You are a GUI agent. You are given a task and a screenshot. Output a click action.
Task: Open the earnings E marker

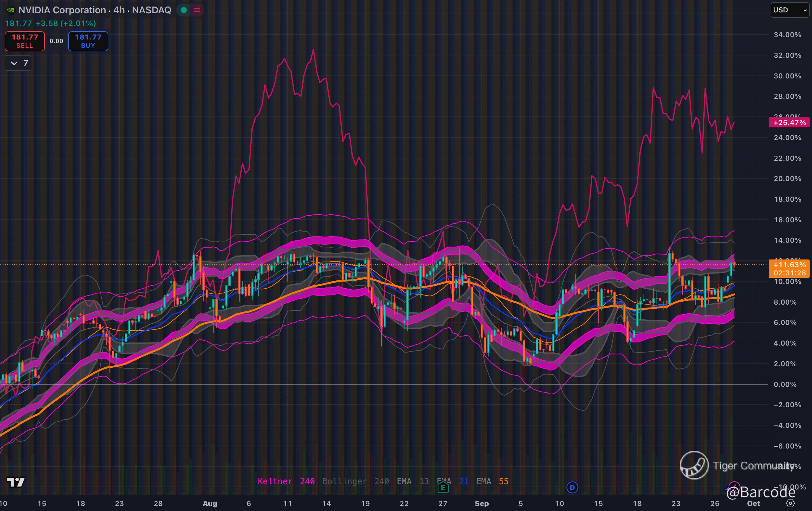[443, 487]
